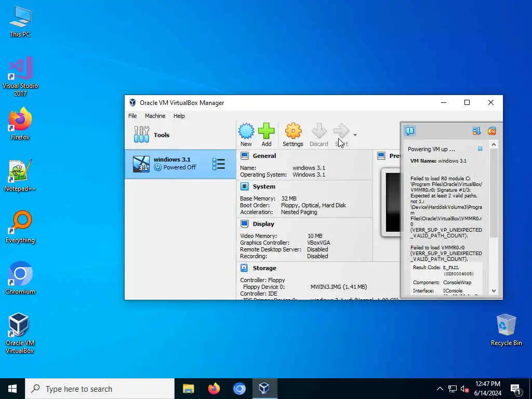
Task: Open the File menu
Action: [x=132, y=116]
